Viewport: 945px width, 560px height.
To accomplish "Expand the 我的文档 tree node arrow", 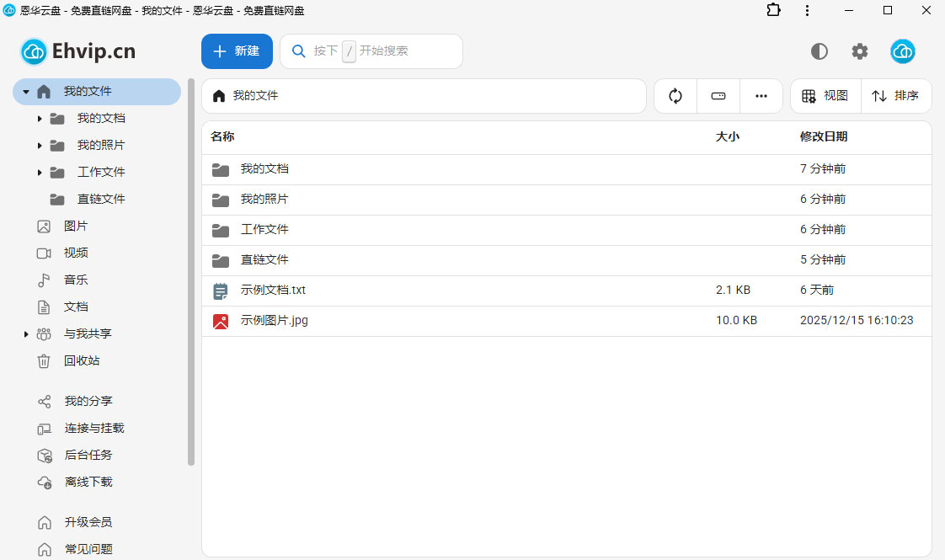I will point(40,119).
